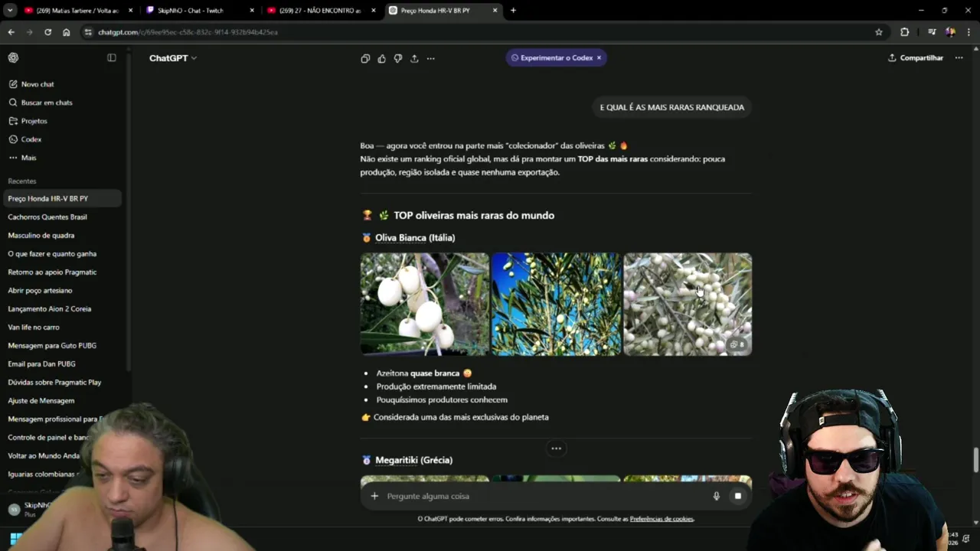Open chat Mensagem para Guto PUBG

coord(52,345)
